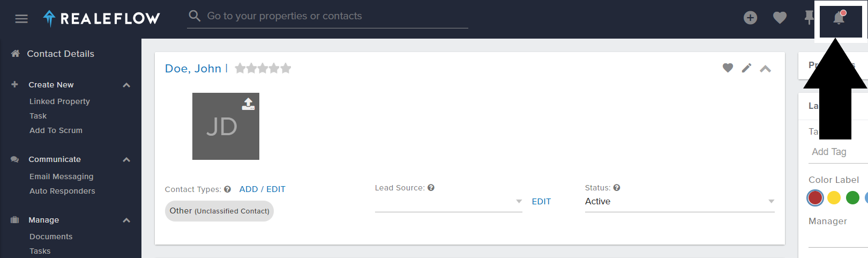This screenshot has width=868, height=258.
Task: Open Email Messaging in sidebar
Action: point(61,176)
